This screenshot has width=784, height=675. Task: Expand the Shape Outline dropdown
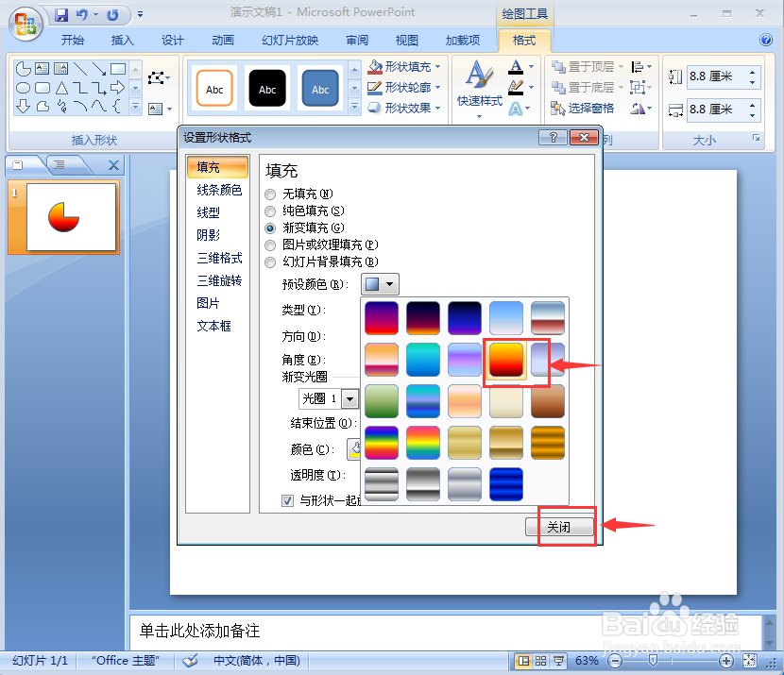click(x=438, y=88)
